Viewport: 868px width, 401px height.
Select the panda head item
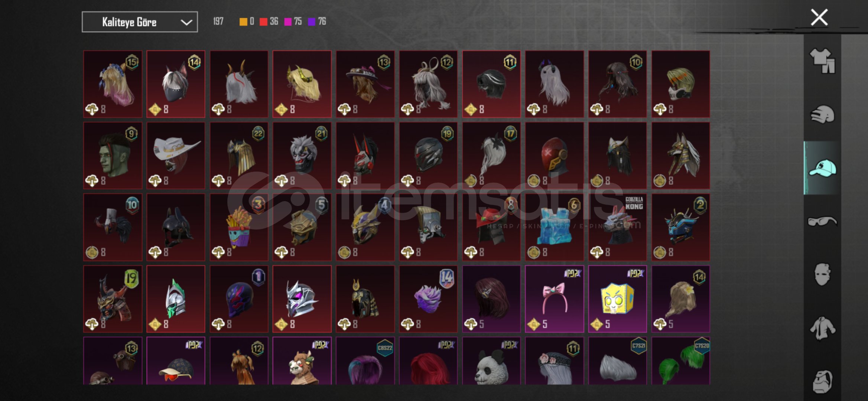coord(491,361)
